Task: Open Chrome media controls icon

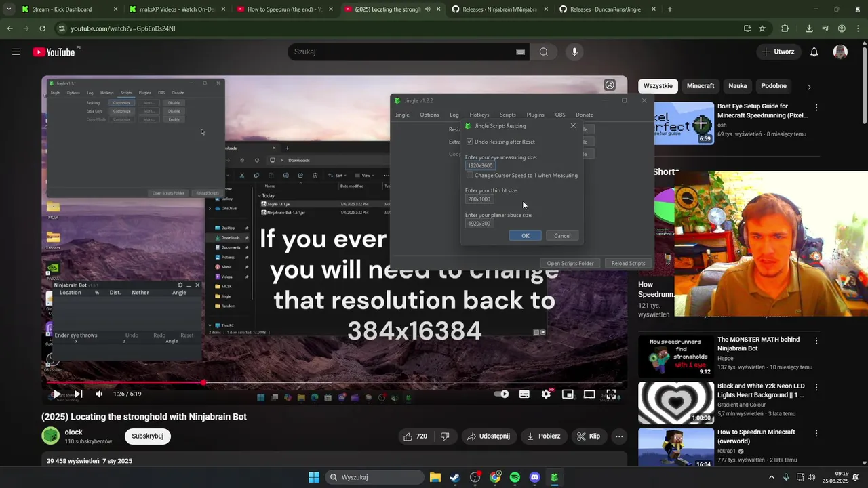Action: tap(825, 28)
